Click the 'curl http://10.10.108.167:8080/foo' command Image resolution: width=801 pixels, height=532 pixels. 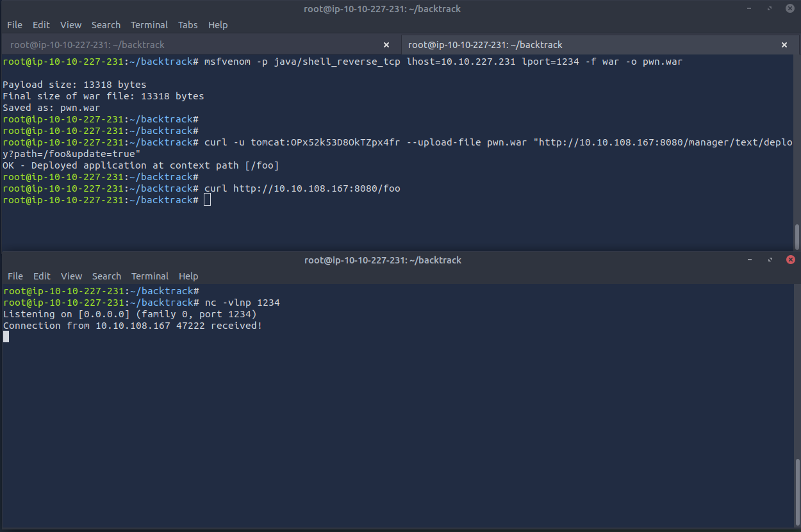[x=302, y=188]
